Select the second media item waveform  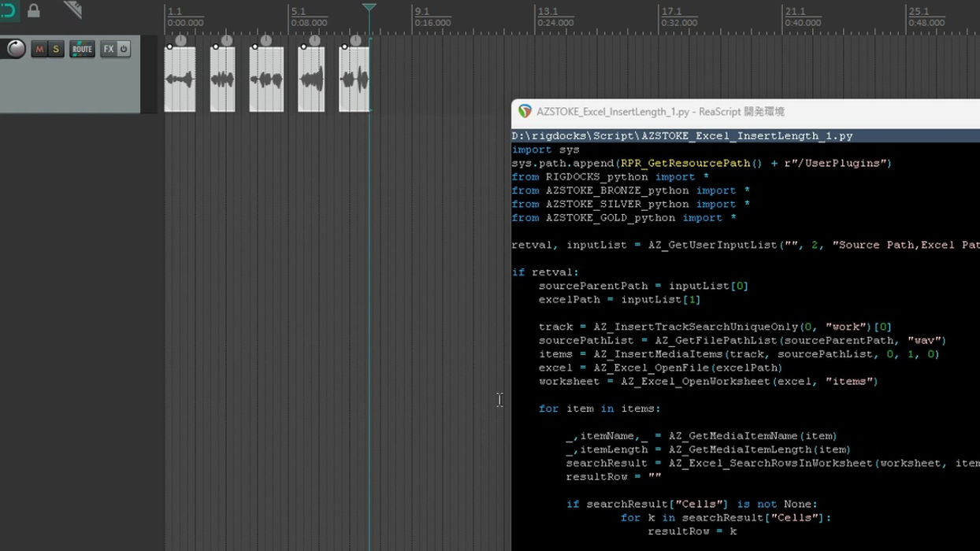[x=223, y=80]
